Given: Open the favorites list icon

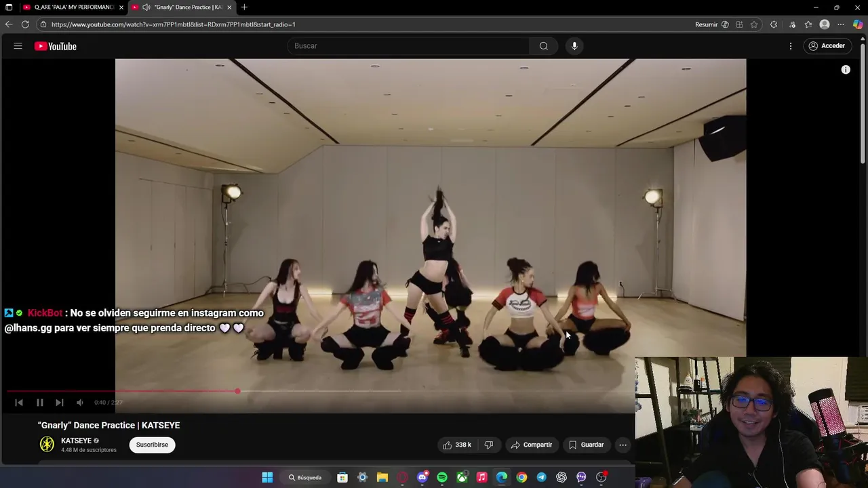Looking at the screenshot, I should pyautogui.click(x=808, y=24).
